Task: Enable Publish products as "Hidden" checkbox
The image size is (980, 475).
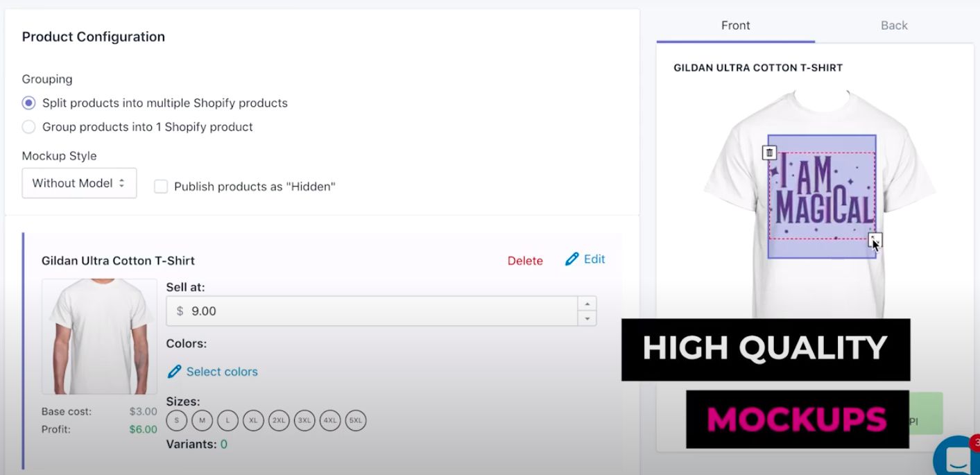Action: tap(161, 187)
